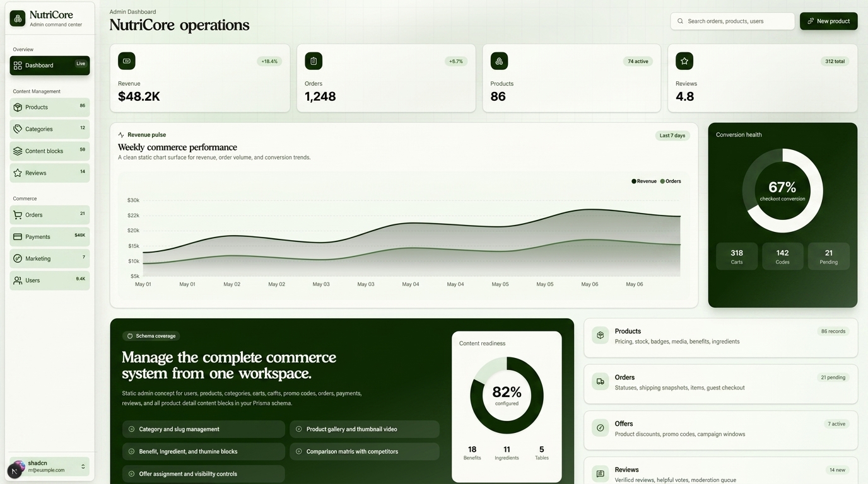Go to Content blocks in the sidebar
Screen dimensions: 868x484
(x=49, y=151)
